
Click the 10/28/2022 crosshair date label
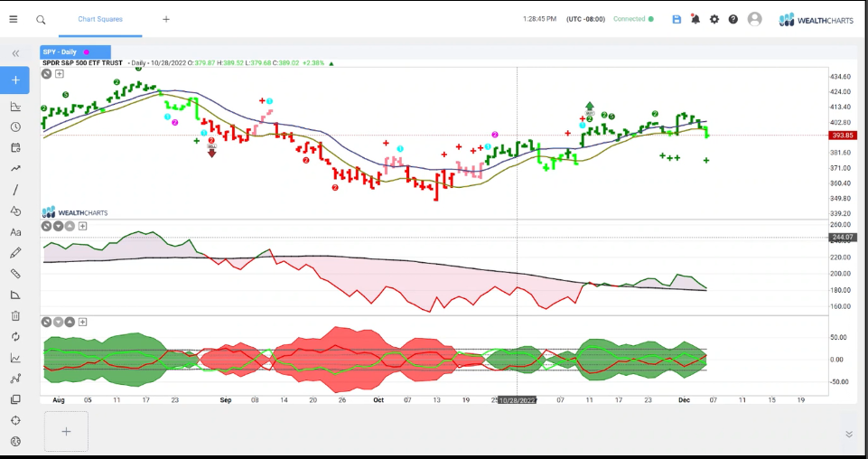518,399
